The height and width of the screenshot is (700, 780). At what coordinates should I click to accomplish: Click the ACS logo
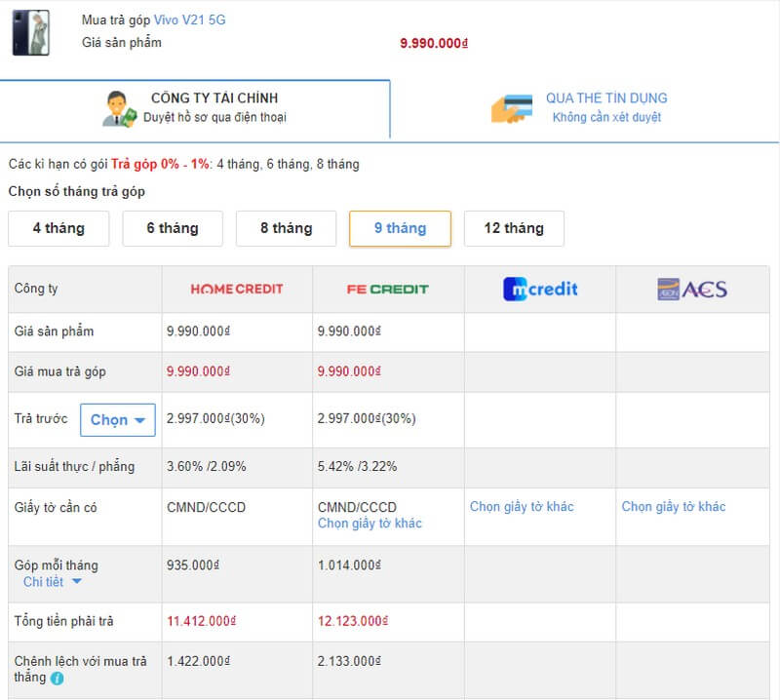692,289
